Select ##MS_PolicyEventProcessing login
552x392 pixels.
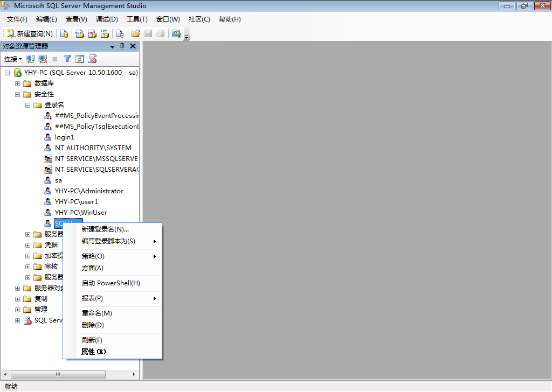[96, 116]
